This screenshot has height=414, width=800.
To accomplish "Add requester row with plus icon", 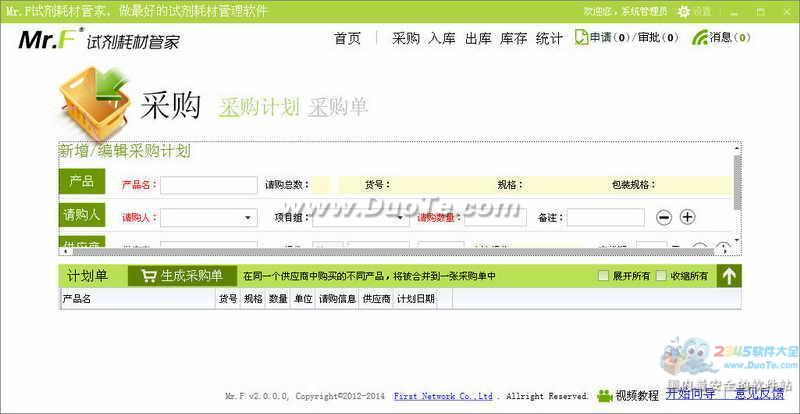I will pyautogui.click(x=687, y=217).
